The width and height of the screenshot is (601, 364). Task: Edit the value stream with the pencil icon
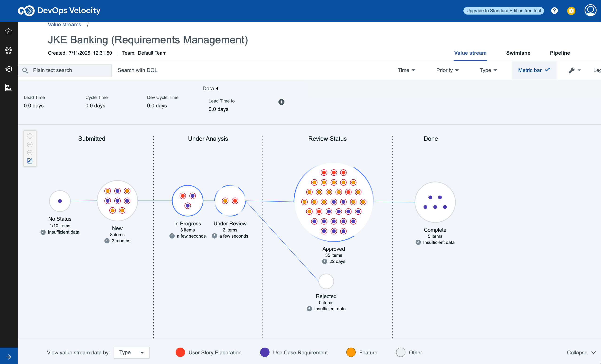[x=30, y=161]
